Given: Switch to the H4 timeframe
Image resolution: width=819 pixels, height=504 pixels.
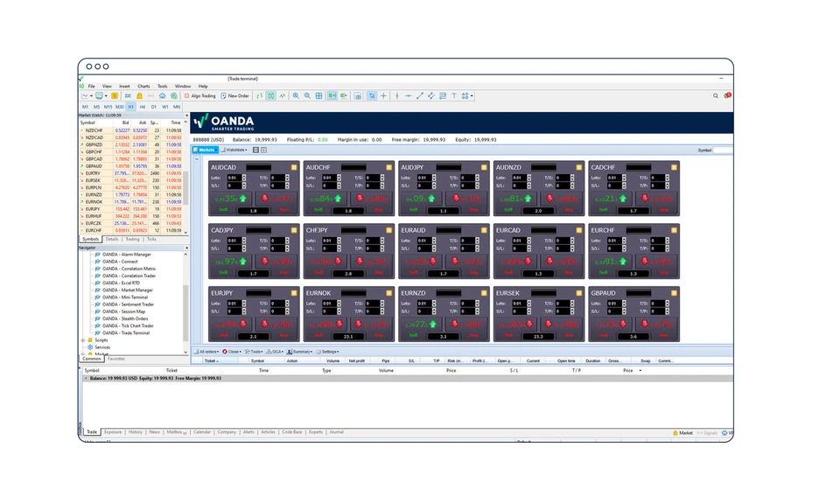Looking at the screenshot, I should (142, 107).
